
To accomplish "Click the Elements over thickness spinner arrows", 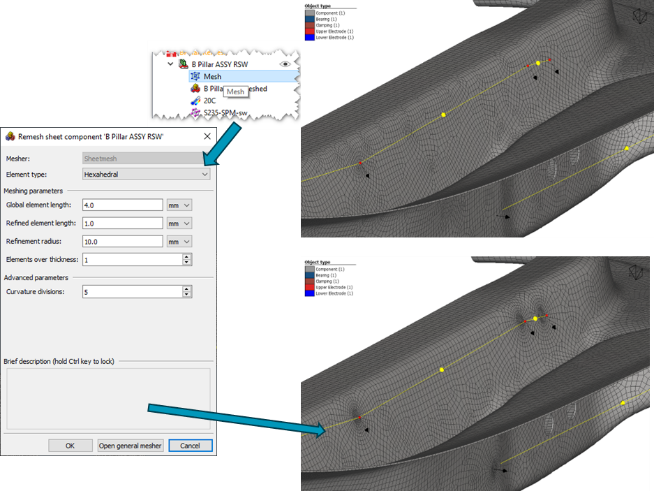I will pos(186,259).
